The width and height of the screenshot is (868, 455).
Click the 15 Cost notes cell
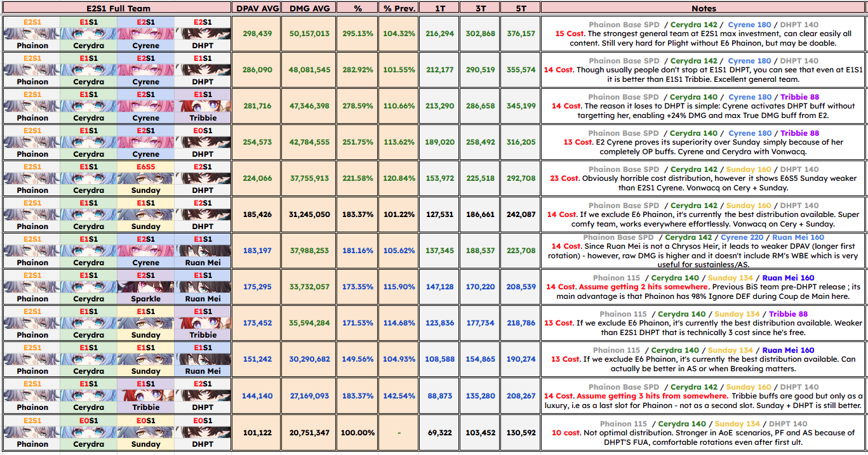pos(704,34)
